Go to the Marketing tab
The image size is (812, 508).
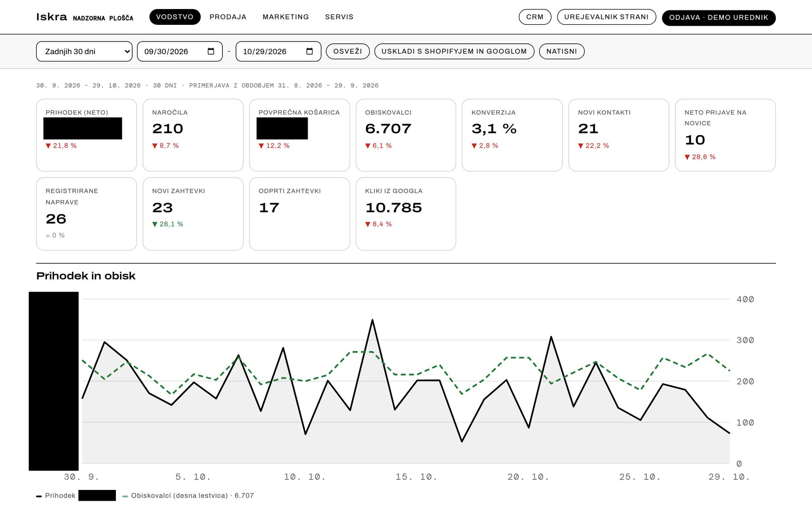286,17
